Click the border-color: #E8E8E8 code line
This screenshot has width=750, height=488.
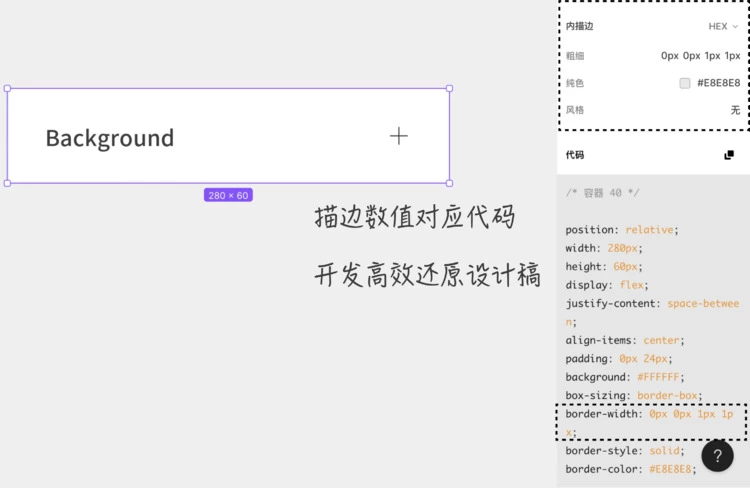(630, 469)
